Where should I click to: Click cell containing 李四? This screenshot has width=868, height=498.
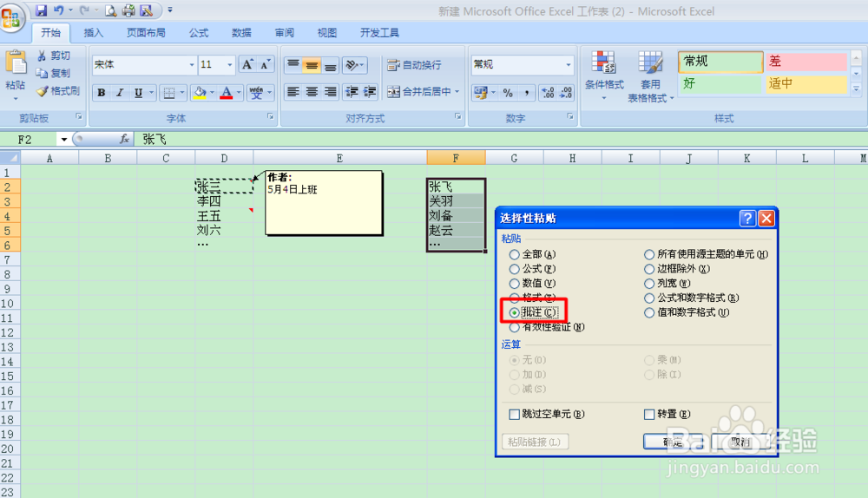tap(224, 201)
